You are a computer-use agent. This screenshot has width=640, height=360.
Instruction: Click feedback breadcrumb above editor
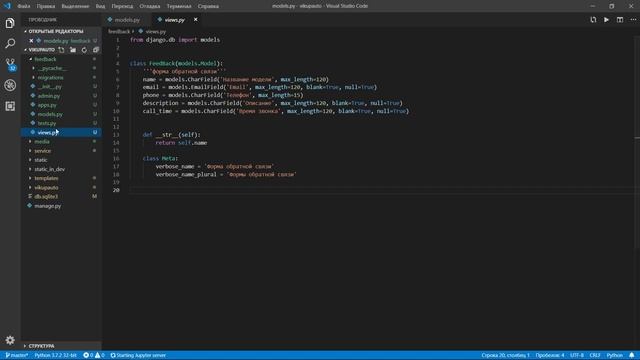(119, 31)
